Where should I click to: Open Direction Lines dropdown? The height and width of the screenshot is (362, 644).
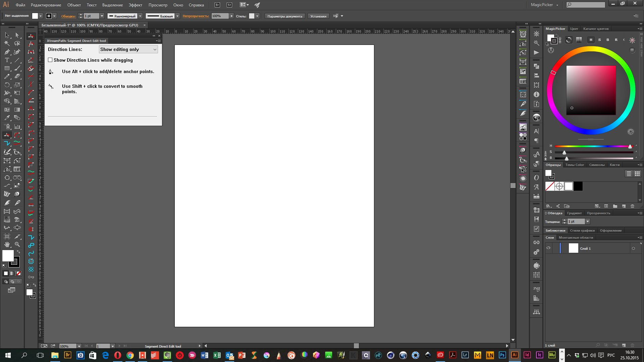pyautogui.click(x=128, y=49)
